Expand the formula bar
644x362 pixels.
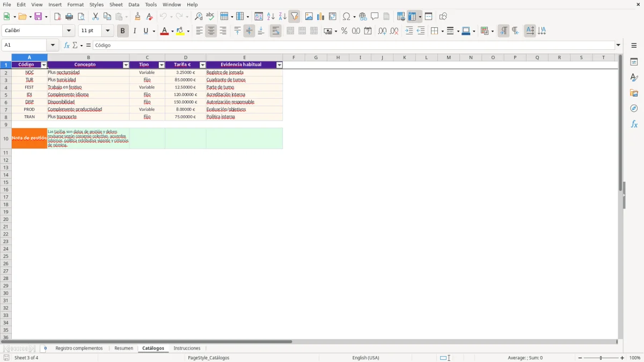coord(618,45)
